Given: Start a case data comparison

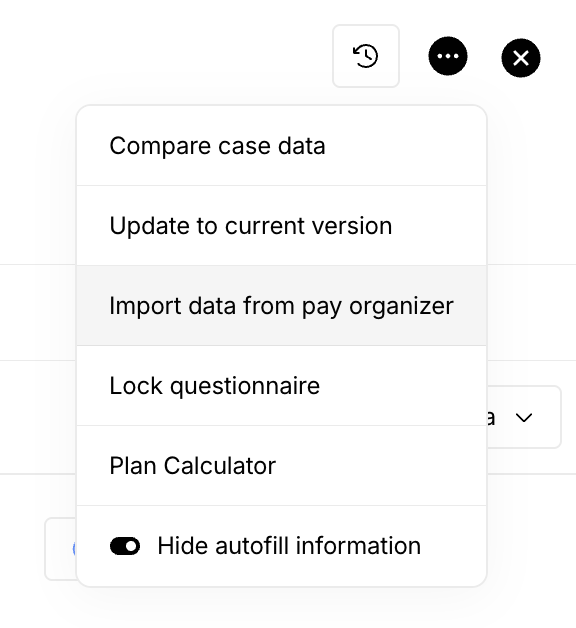Looking at the screenshot, I should tap(282, 146).
